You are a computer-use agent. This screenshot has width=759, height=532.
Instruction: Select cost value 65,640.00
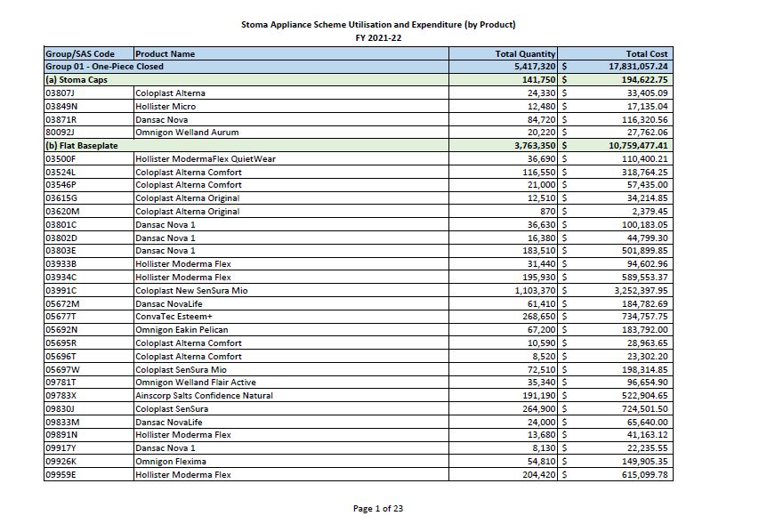tap(615, 422)
